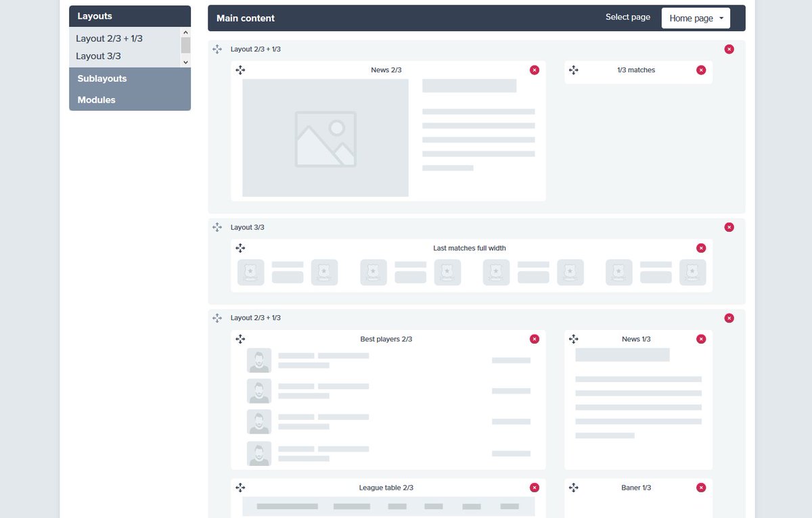Select Layout 2/3 + 1/3 in sidebar list

point(109,39)
